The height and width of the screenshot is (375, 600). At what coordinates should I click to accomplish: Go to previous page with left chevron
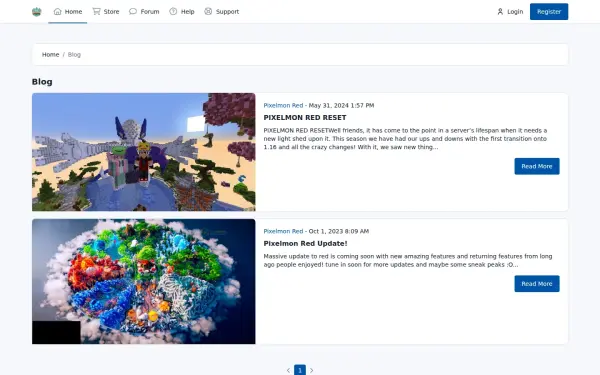tap(288, 370)
